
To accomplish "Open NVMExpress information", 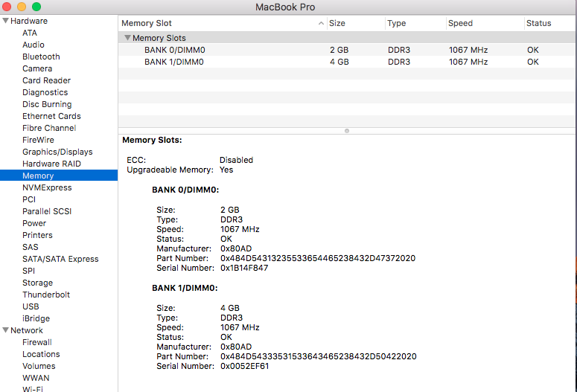I will click(47, 187).
